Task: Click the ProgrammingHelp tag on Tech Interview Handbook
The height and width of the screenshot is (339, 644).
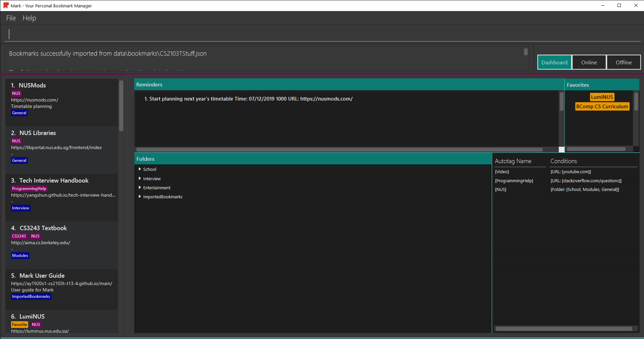Action: click(x=29, y=189)
